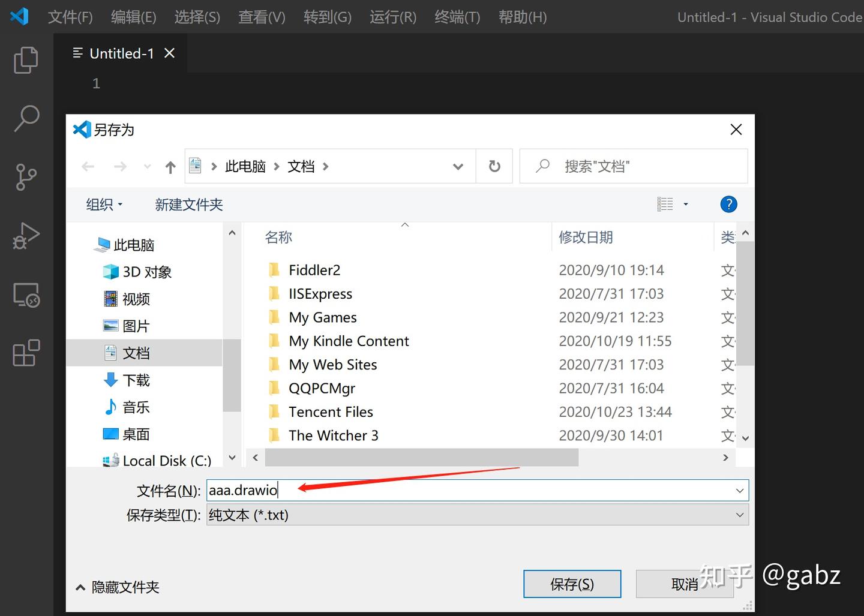The height and width of the screenshot is (616, 864).
Task: Click the back navigation arrow in the dialog
Action: pos(88,166)
